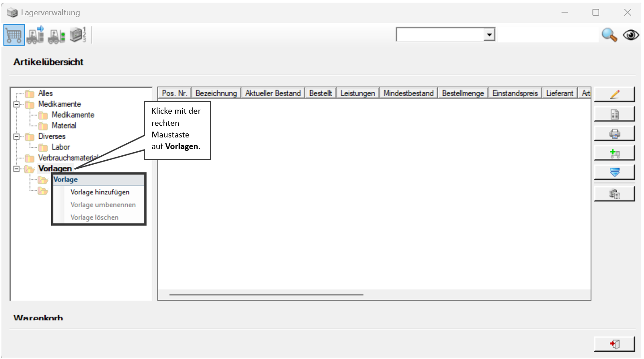Image resolution: width=644 pixels, height=359 pixels.
Task: Click the blue down arrow button
Action: coord(614,172)
